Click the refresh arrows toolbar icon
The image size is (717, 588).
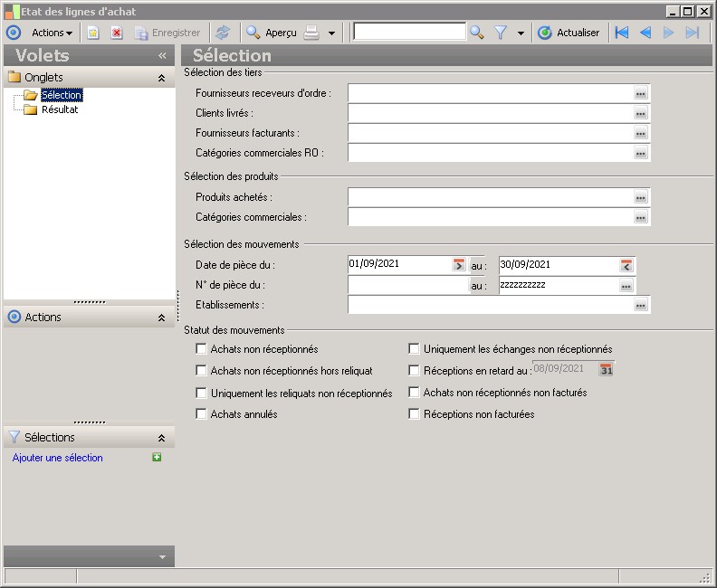click(223, 33)
